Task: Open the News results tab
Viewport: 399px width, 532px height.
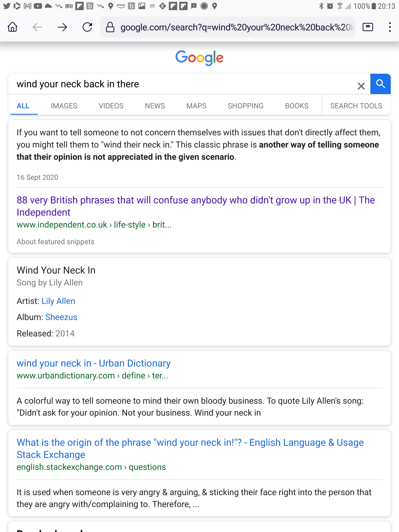Action: 155,106
